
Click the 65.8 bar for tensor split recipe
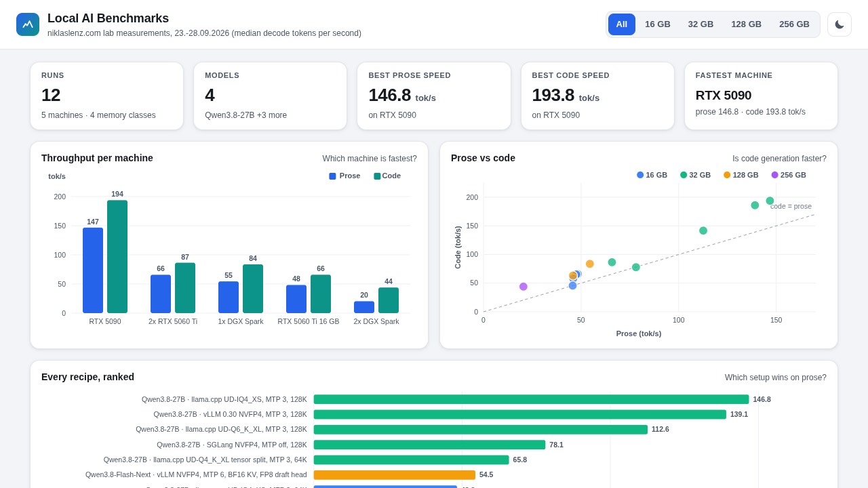pyautogui.click(x=412, y=460)
